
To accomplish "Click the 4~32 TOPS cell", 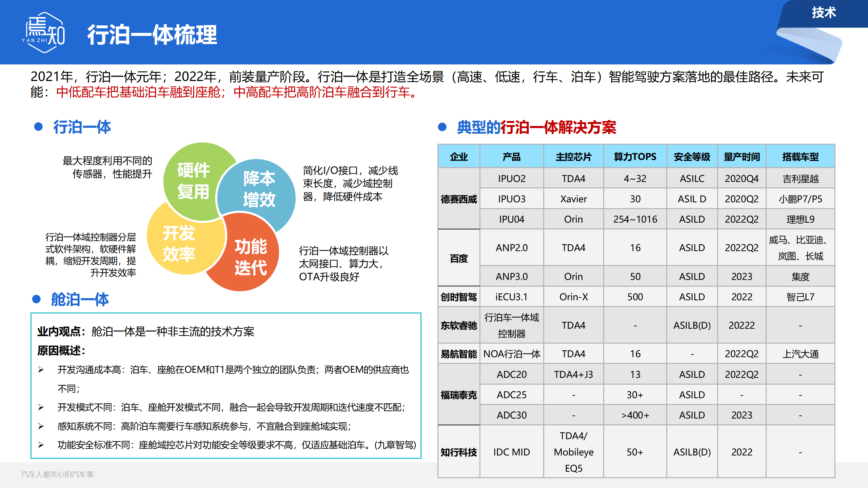I will 635,179.
